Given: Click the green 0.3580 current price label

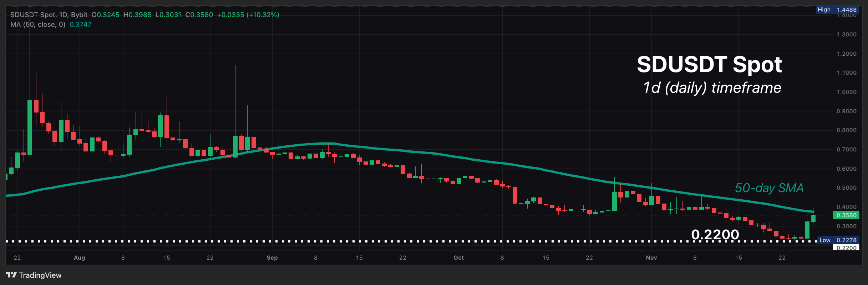Looking at the screenshot, I should [846, 215].
